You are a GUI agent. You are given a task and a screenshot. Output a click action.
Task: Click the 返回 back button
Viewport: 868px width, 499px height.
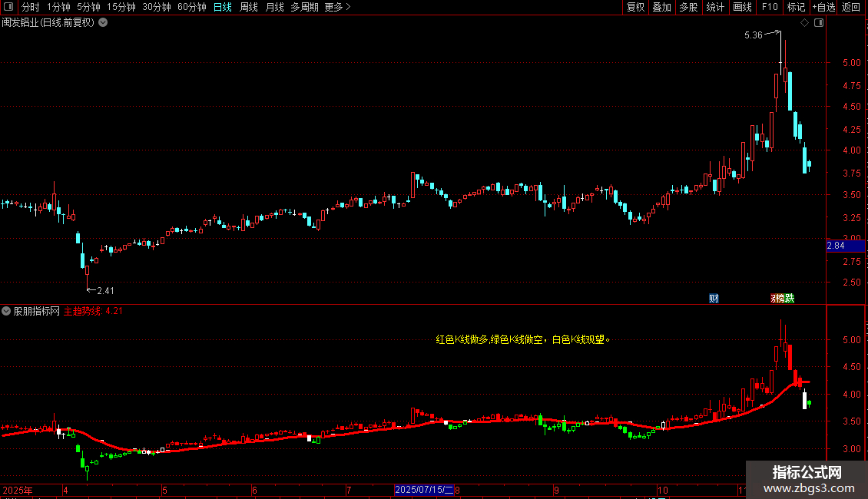(x=851, y=7)
